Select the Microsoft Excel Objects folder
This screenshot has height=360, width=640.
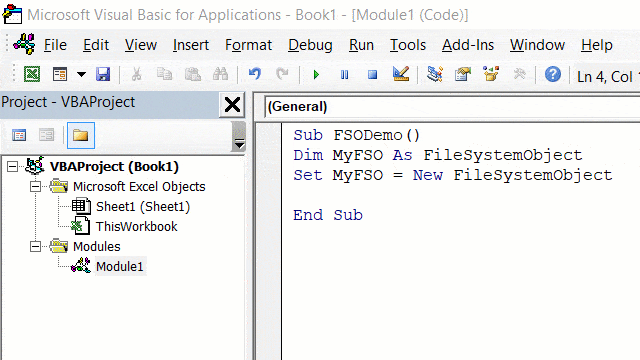tap(139, 187)
